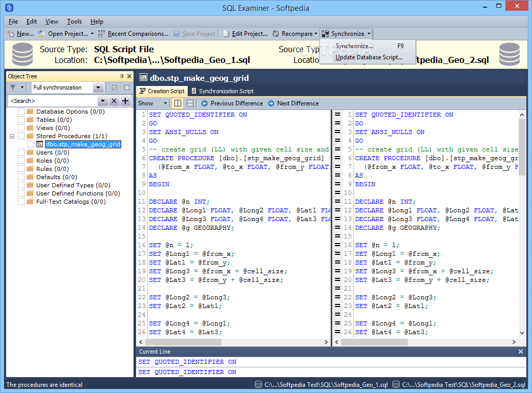The image size is (532, 393).
Task: Toggle the Views checkbox
Action: 21,127
